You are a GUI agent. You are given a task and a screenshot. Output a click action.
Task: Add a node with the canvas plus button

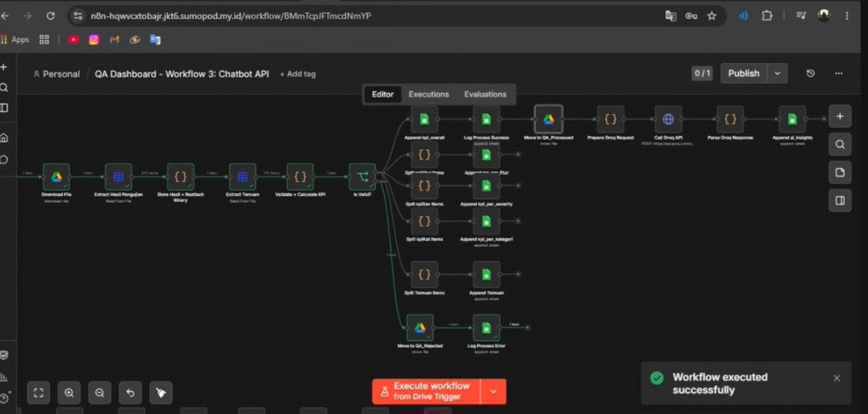click(840, 116)
